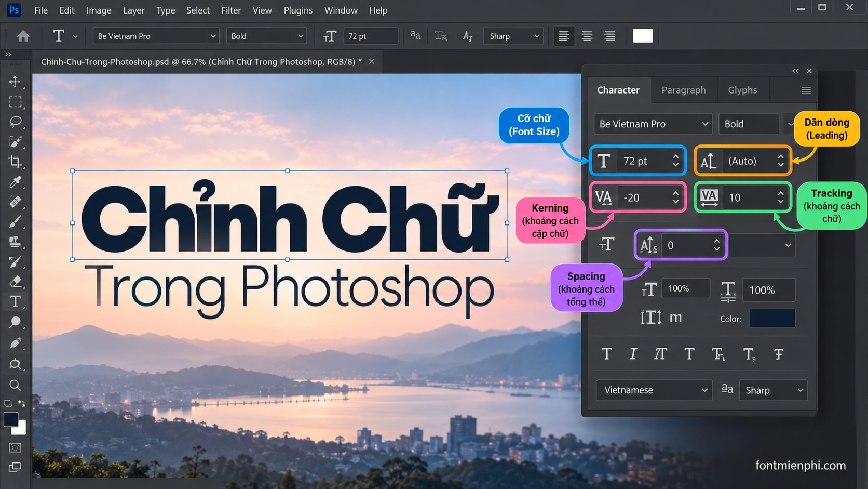The image size is (868, 489).
Task: Open the screen mode icon at toolbar bottom
Action: tap(15, 467)
